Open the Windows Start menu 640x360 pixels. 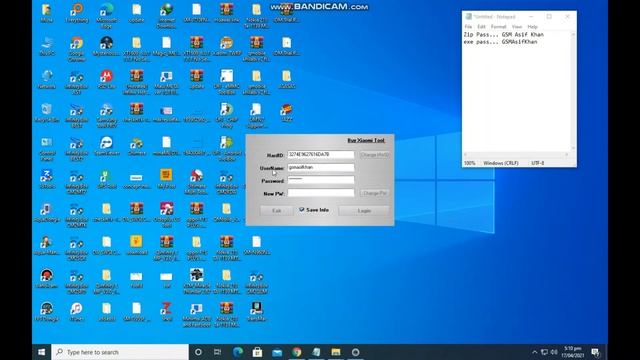[x=42, y=352]
